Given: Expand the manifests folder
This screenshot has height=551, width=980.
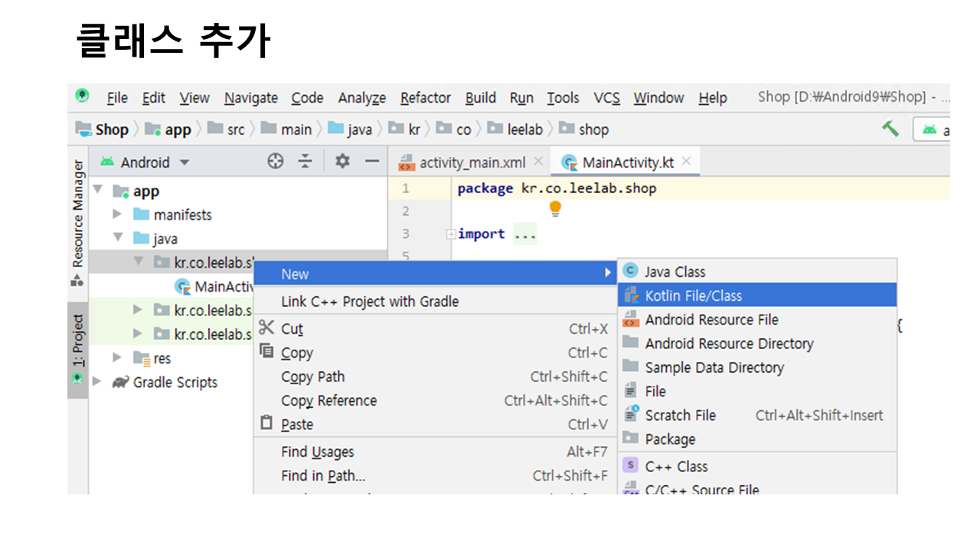Looking at the screenshot, I should (x=117, y=214).
